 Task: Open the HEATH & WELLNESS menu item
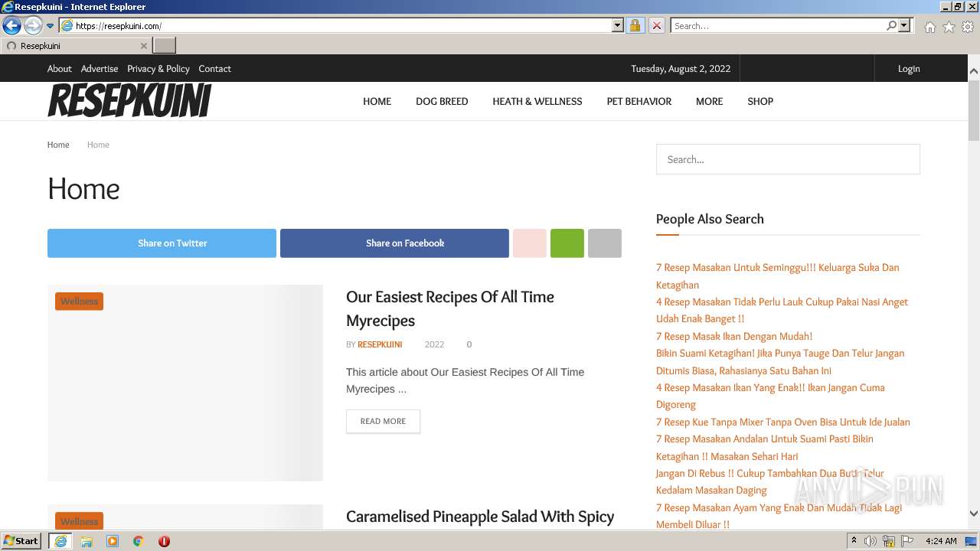pos(537,101)
